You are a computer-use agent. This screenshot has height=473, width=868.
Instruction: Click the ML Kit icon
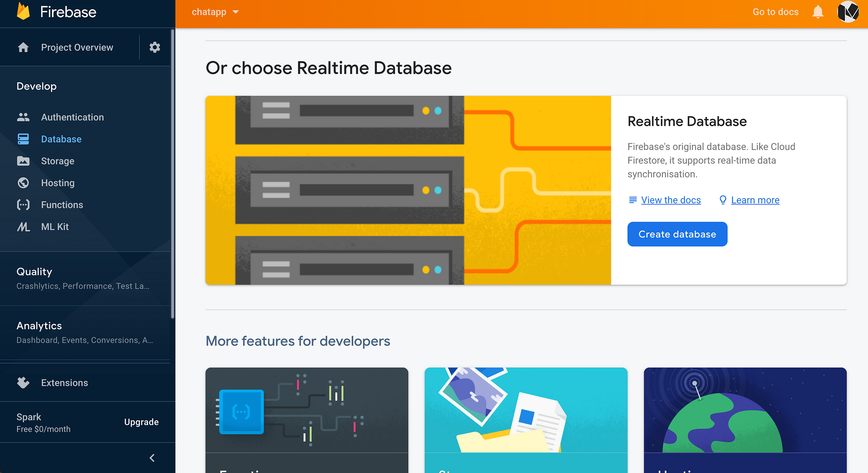click(23, 227)
